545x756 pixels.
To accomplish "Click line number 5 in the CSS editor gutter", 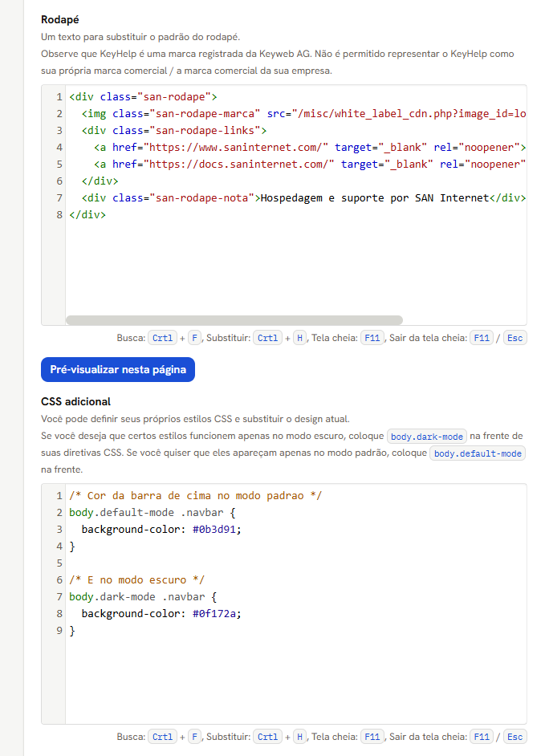I will coord(59,563).
